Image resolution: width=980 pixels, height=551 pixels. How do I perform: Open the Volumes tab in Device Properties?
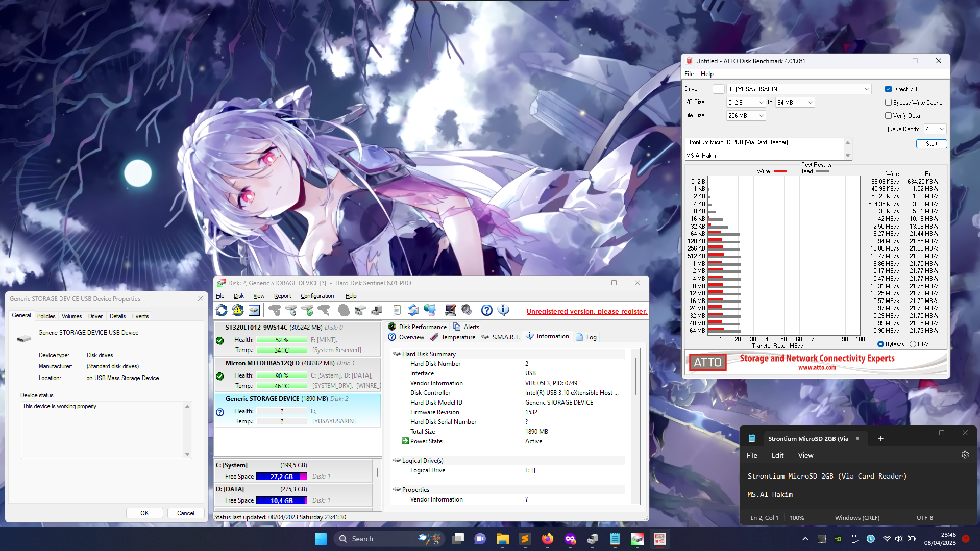coord(71,316)
